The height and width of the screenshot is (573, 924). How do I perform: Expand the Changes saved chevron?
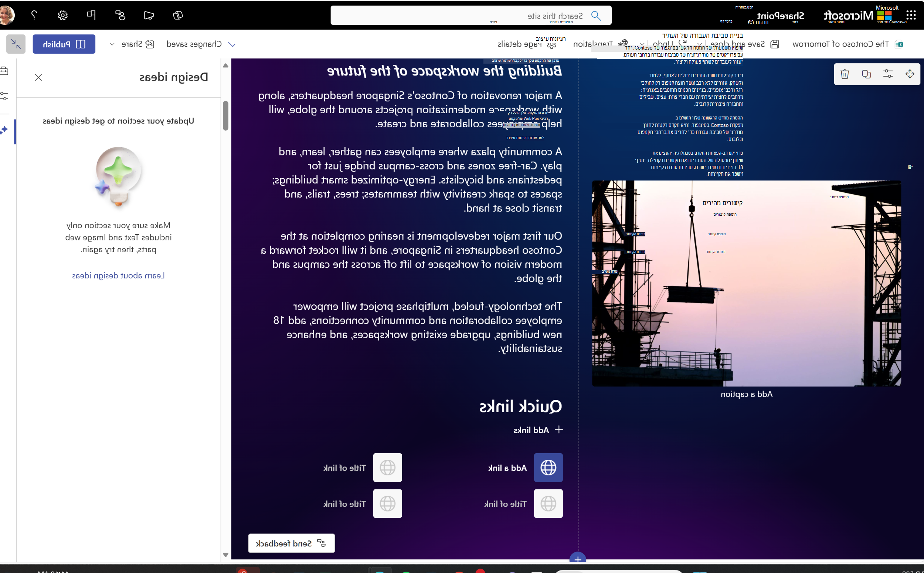(x=232, y=44)
